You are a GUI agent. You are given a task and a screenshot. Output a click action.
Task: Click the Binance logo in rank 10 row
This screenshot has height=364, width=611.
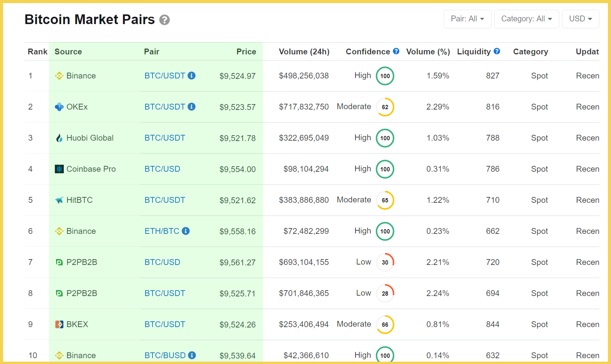click(x=59, y=355)
